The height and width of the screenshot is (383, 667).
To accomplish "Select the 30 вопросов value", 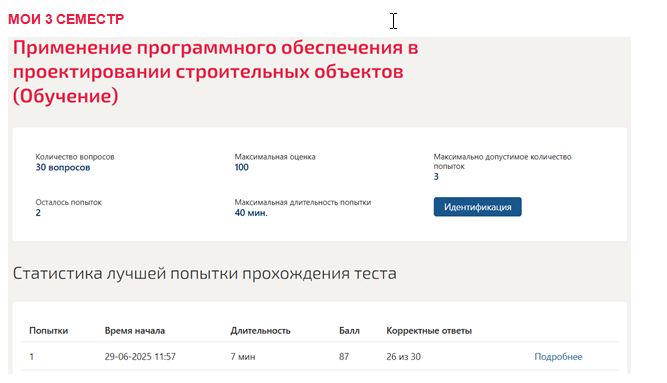I will point(63,167).
